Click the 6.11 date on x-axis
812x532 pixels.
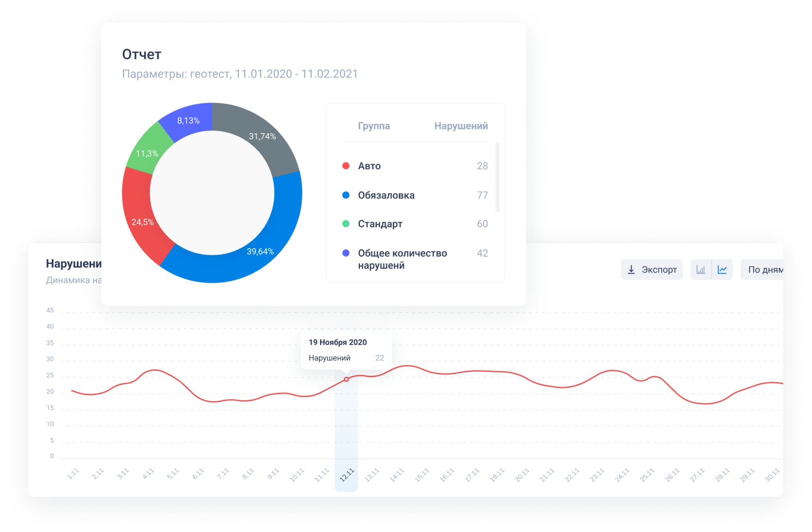198,474
